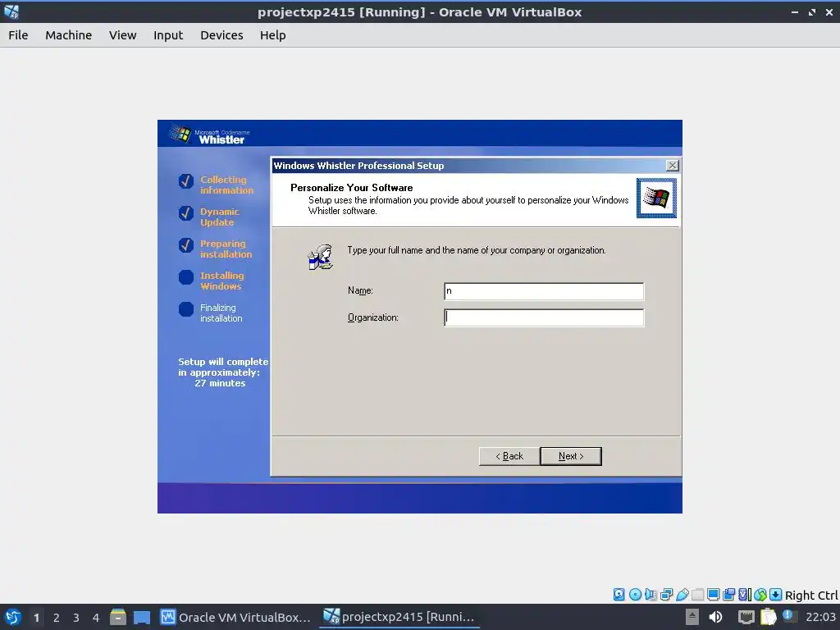
Task: Click the show desktop taskbar icon
Action: 142,617
